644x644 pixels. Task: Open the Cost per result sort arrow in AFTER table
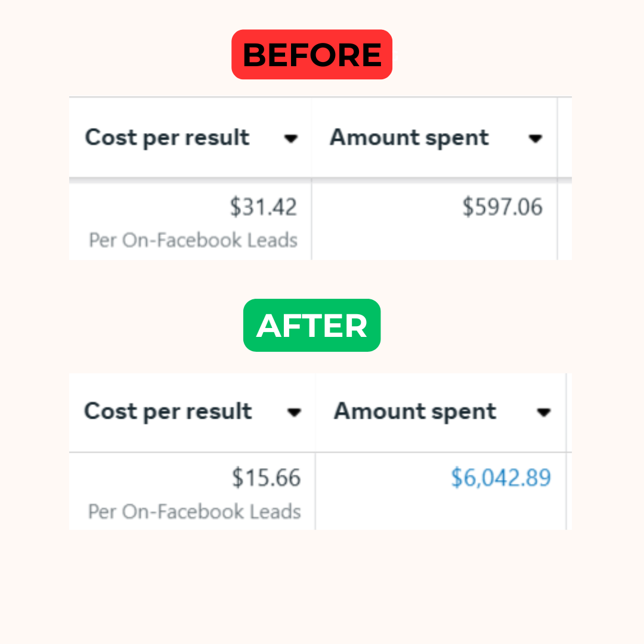coord(295,412)
